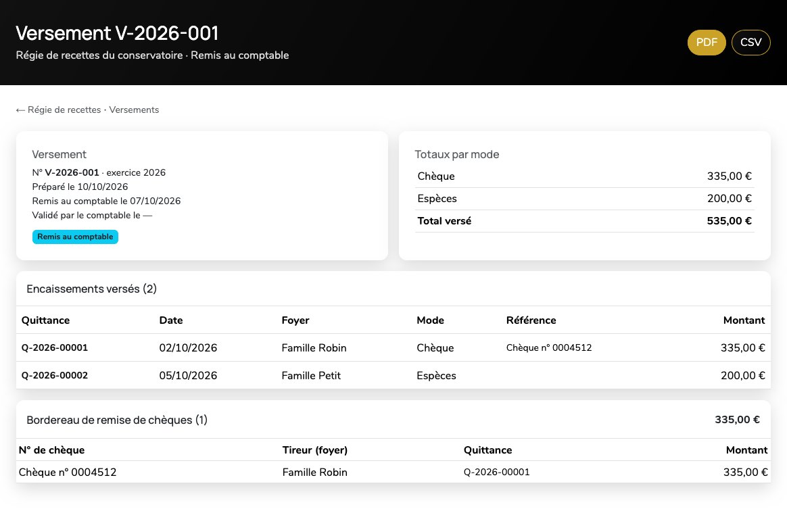The height and width of the screenshot is (532, 787).
Task: Click the 'Tireur (foyer)' column header
Action: [314, 450]
